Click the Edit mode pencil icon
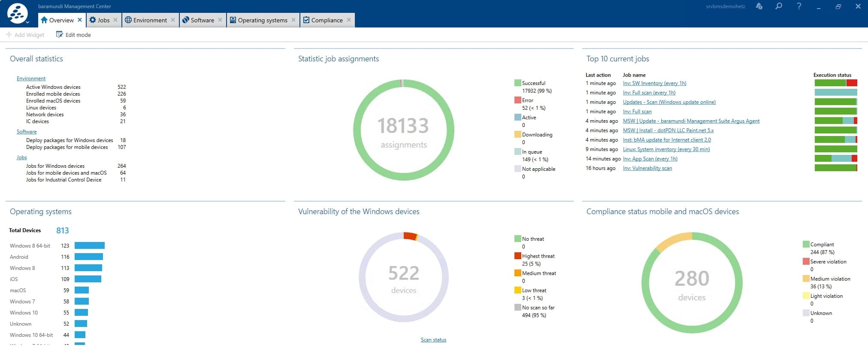This screenshot has width=868, height=363. [x=59, y=34]
